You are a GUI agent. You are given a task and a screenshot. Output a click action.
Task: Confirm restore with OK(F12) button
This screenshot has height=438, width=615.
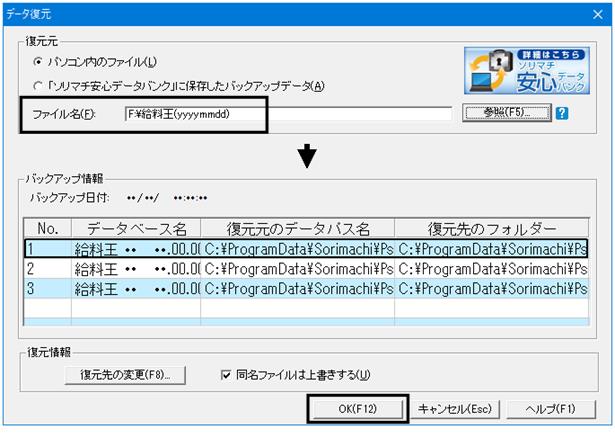(x=357, y=409)
